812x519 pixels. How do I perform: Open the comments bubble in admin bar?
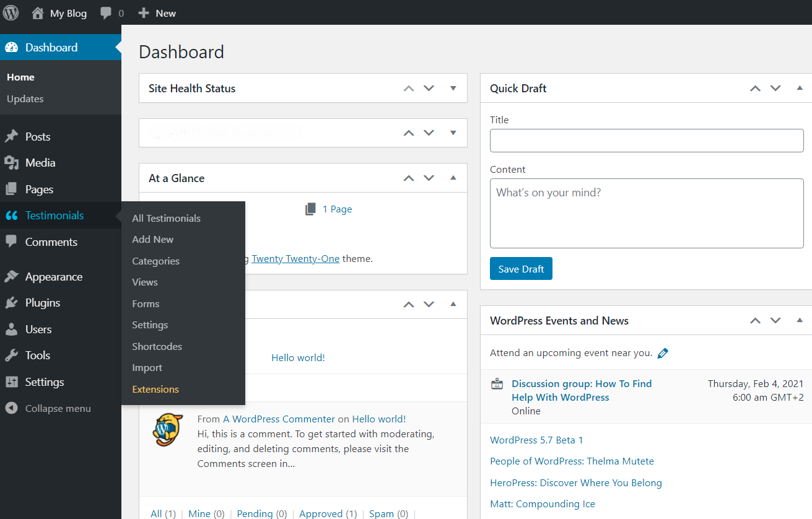click(106, 13)
